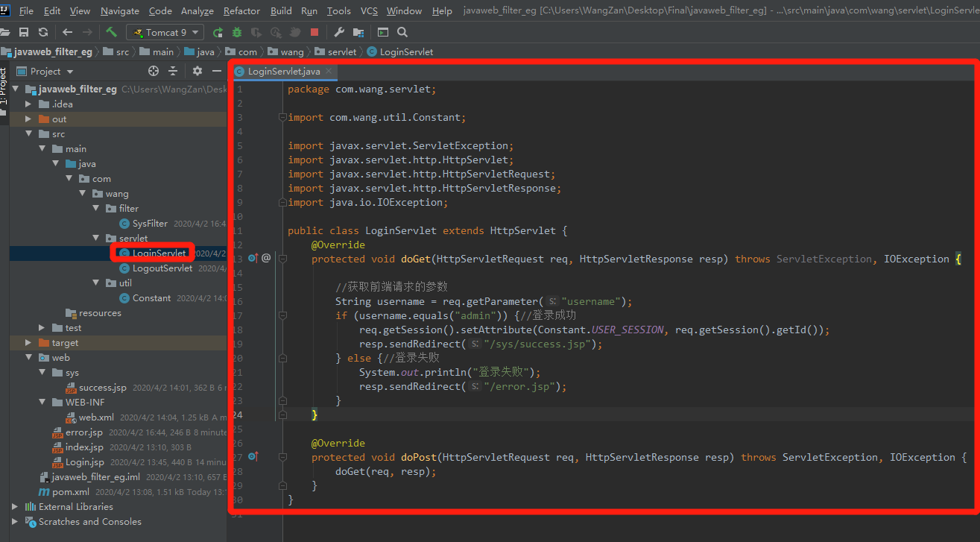Toggle the 1: Project side tool tab
This screenshot has width=980, height=542.
pyautogui.click(x=4, y=88)
